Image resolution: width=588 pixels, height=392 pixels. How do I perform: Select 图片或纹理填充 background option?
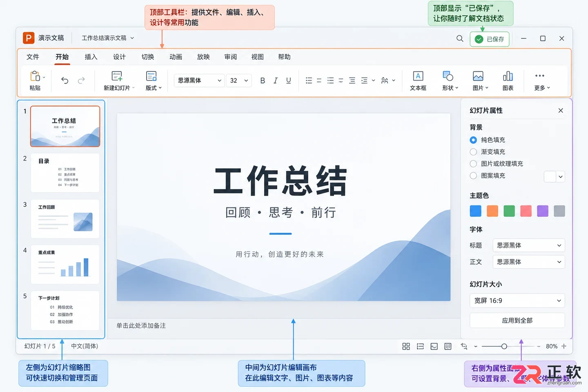(x=496, y=164)
